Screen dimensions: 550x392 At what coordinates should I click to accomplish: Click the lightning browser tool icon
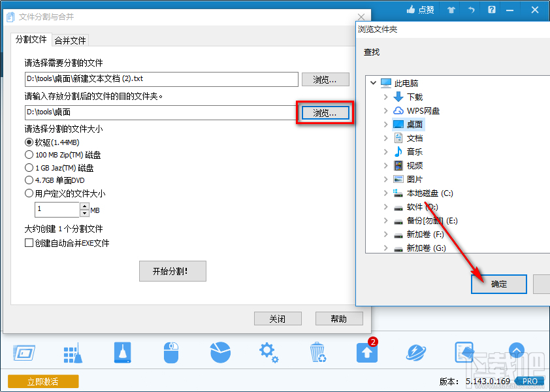pos(415,351)
